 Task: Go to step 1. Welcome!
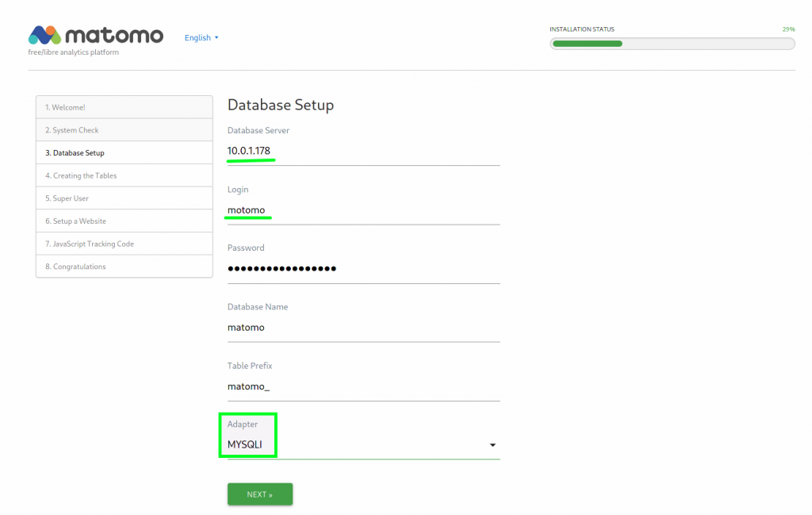pos(124,107)
